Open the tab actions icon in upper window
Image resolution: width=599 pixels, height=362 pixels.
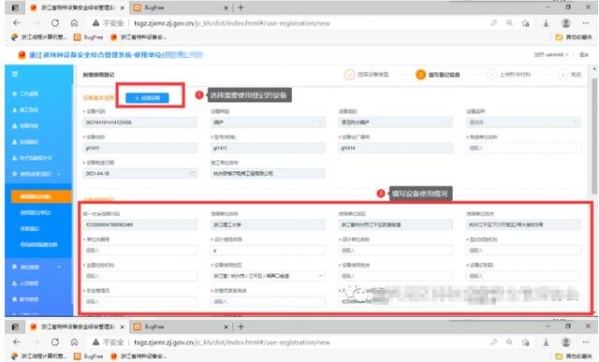[x=15, y=7]
